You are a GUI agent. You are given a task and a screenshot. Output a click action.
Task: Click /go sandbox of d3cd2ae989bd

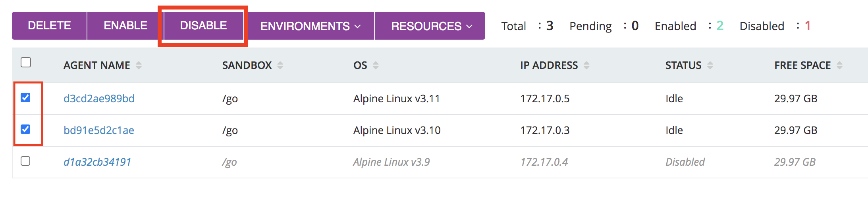(230, 99)
